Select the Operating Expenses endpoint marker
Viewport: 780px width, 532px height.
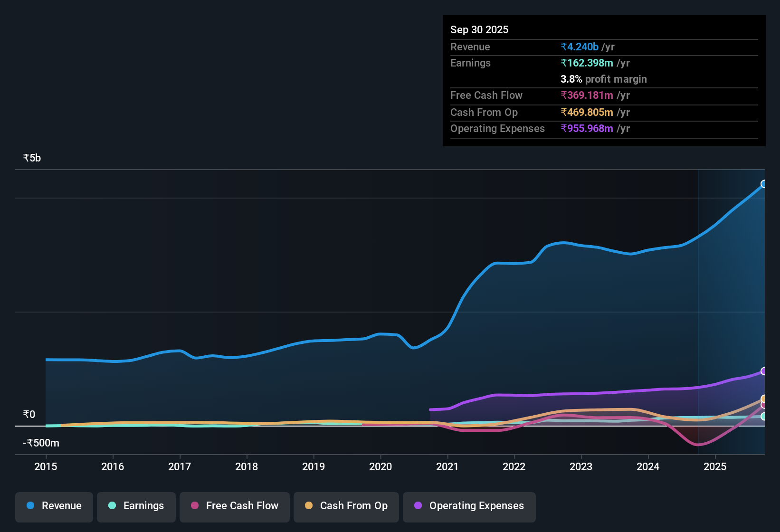click(764, 371)
